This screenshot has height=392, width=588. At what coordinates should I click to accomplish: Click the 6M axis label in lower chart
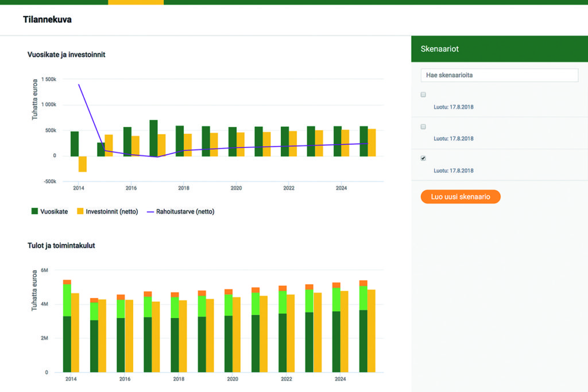tap(44, 270)
